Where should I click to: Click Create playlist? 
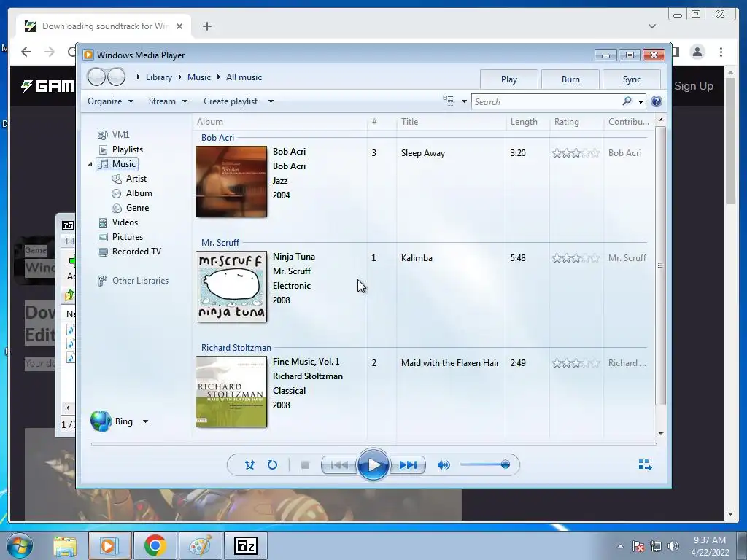point(231,101)
